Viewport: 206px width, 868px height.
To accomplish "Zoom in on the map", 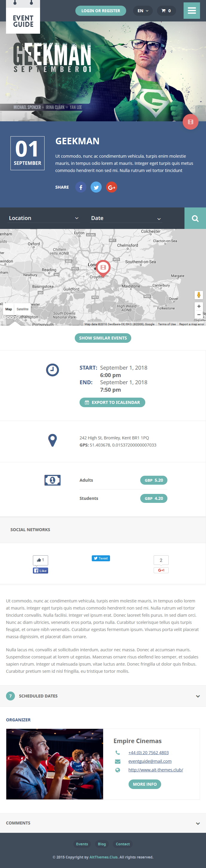I will (199, 306).
